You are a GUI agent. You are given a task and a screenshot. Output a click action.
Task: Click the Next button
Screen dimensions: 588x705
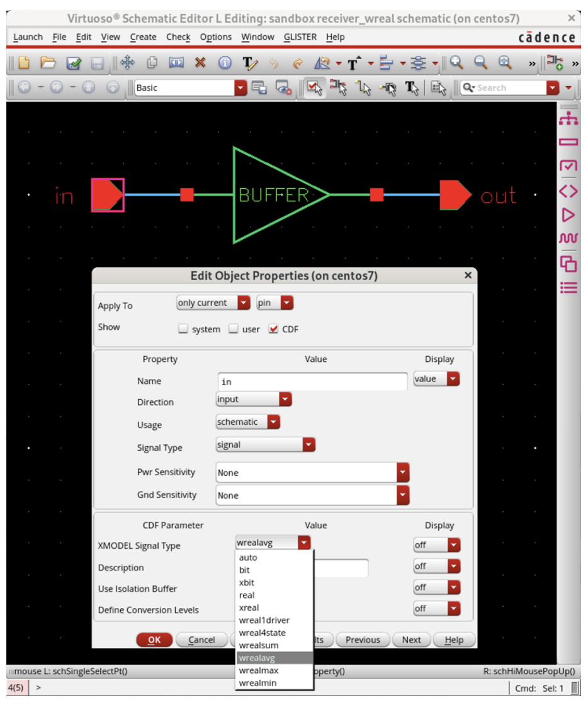(411, 640)
